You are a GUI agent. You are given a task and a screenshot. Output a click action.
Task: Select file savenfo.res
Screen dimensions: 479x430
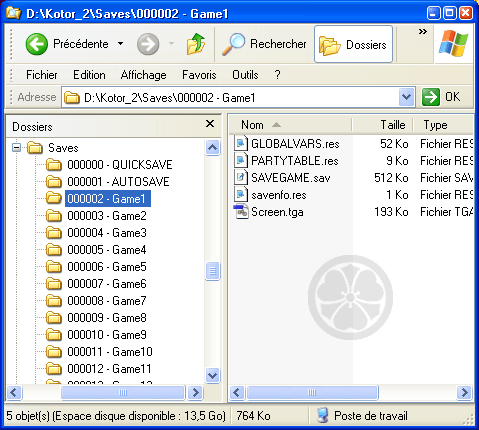pyautogui.click(x=279, y=195)
